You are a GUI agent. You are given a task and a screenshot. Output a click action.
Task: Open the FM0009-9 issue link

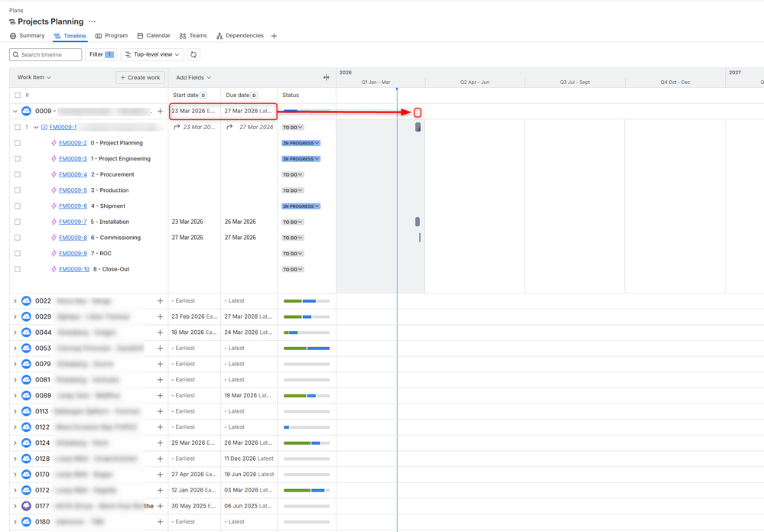pos(73,253)
